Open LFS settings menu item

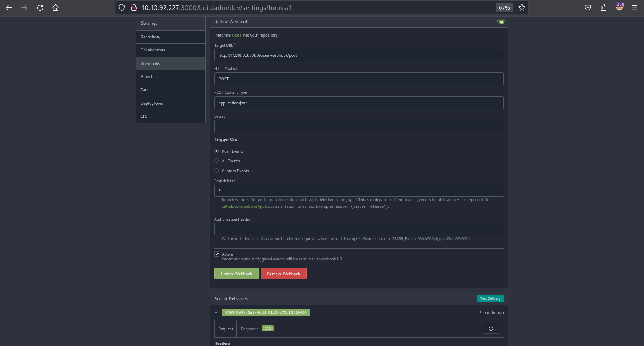[171, 116]
